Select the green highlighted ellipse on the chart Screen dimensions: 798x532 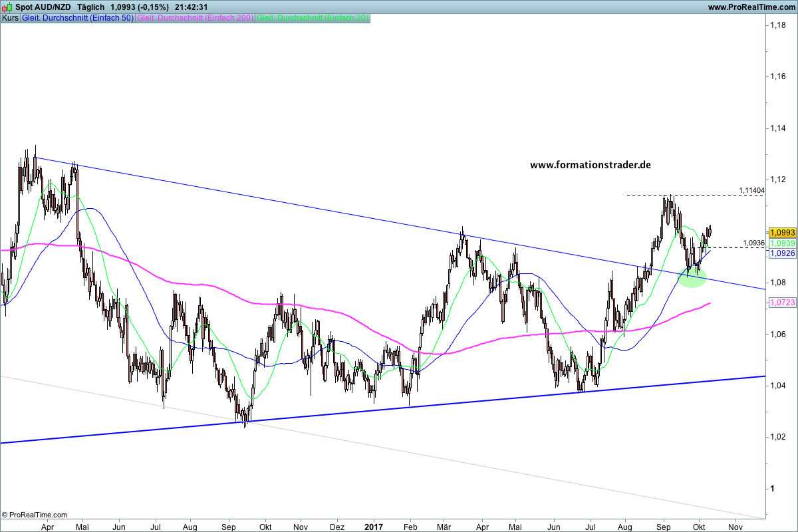click(x=692, y=278)
